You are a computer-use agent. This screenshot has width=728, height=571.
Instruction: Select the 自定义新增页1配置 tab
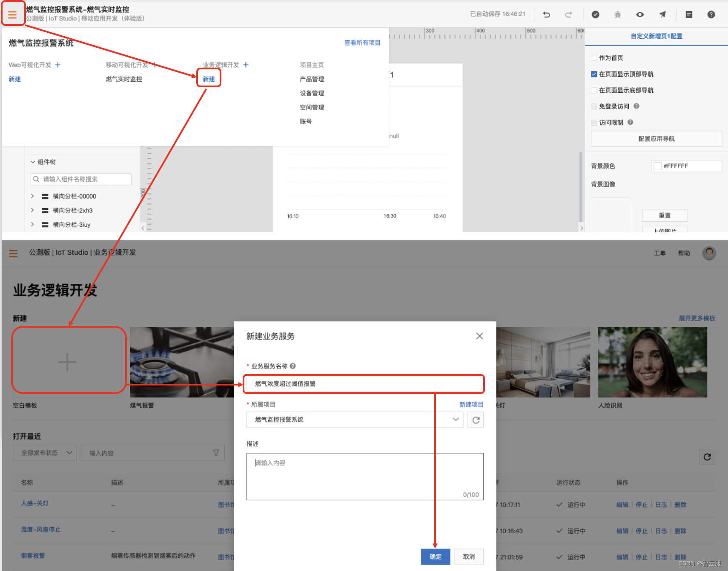pos(656,36)
